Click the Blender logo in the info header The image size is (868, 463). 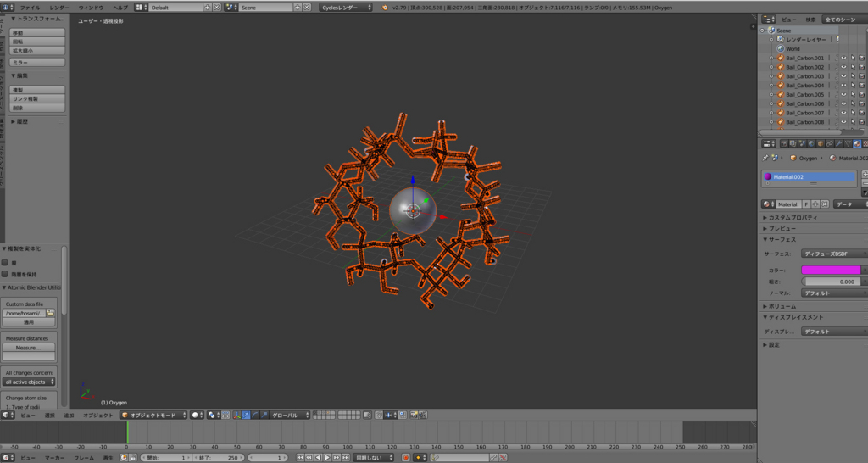[x=385, y=7]
